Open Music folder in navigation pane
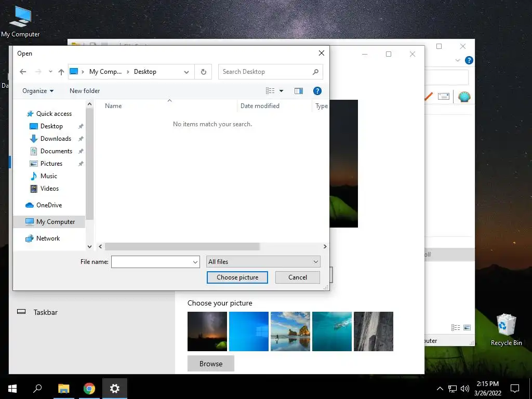Image resolution: width=532 pixels, height=399 pixels. [48, 176]
